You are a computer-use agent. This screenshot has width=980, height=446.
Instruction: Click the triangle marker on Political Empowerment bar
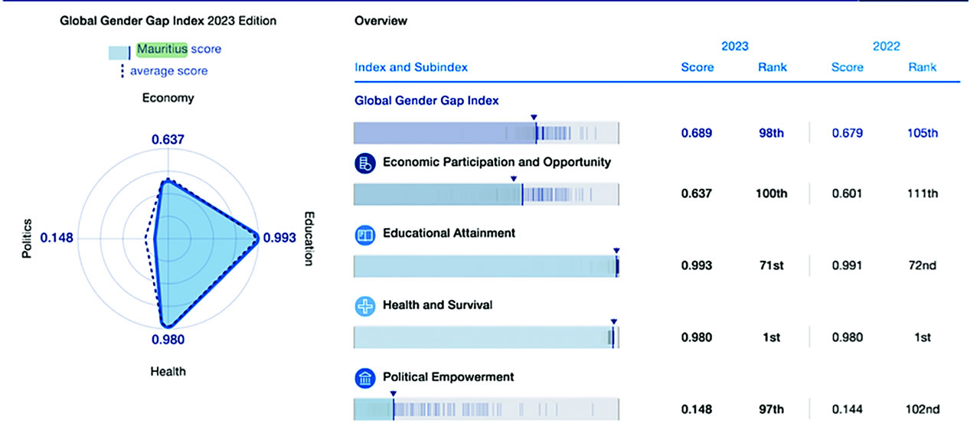(x=392, y=393)
